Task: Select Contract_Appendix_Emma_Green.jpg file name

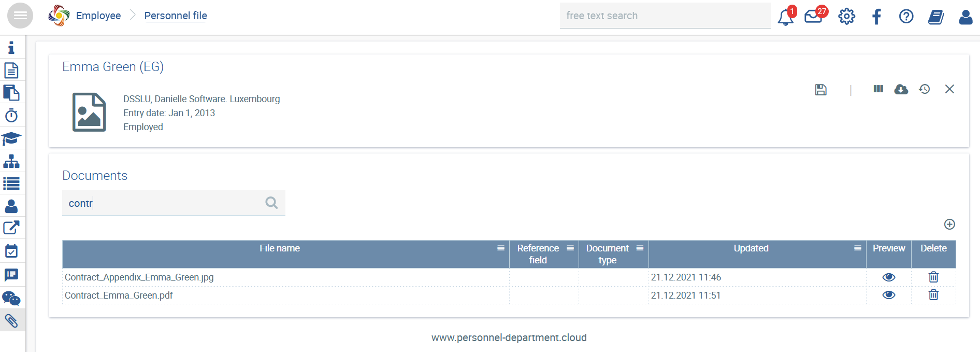Action: (x=139, y=277)
